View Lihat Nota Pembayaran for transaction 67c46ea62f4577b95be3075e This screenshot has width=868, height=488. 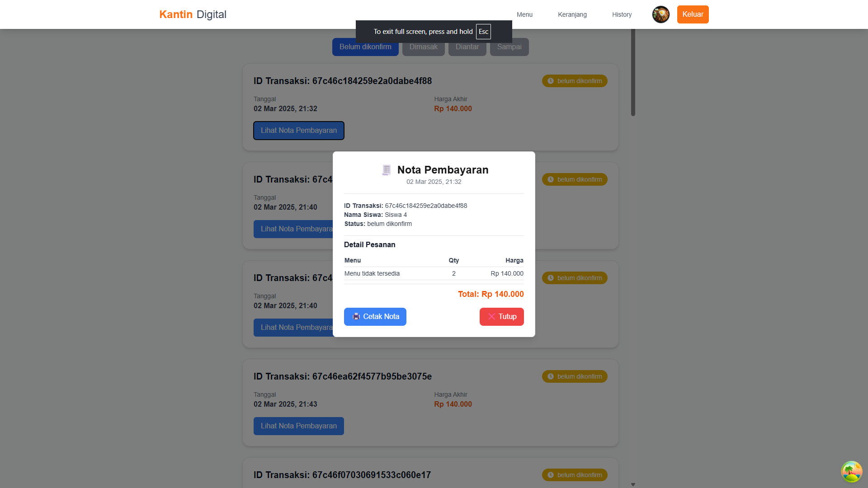(x=299, y=426)
